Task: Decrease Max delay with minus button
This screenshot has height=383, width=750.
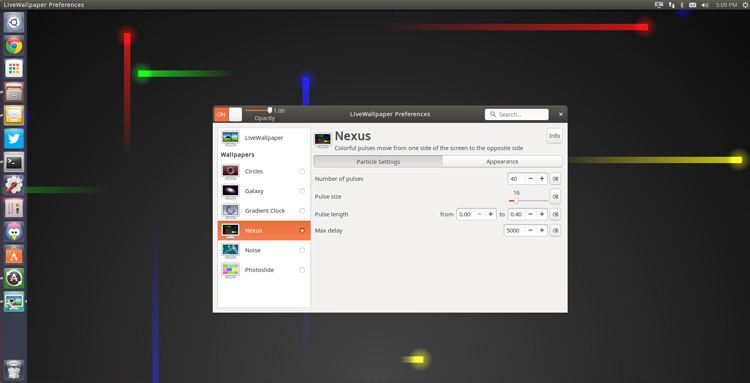Action: click(x=530, y=230)
